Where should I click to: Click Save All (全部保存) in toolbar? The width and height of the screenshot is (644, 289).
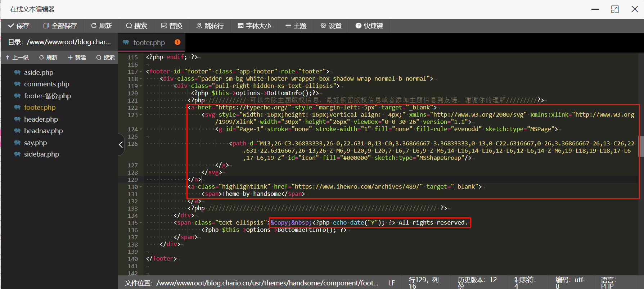pos(60,26)
